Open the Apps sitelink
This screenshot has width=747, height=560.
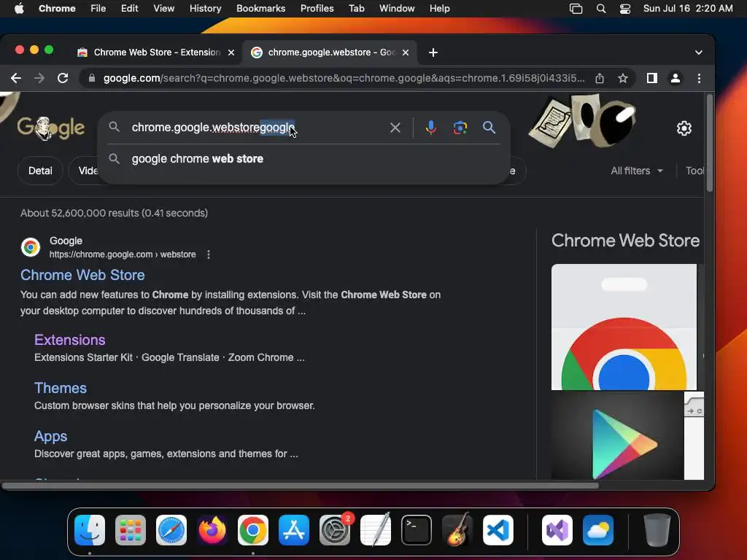[x=50, y=436]
